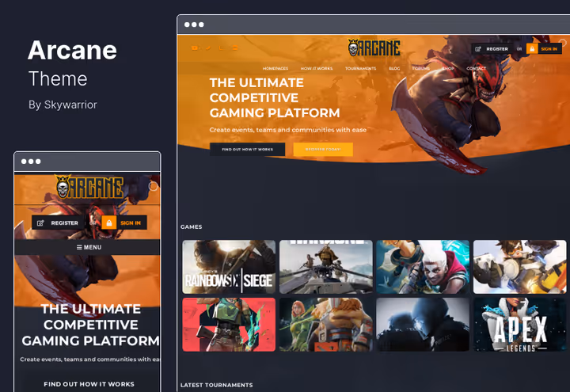Click the orange REGISTER TODAY button

point(323,150)
